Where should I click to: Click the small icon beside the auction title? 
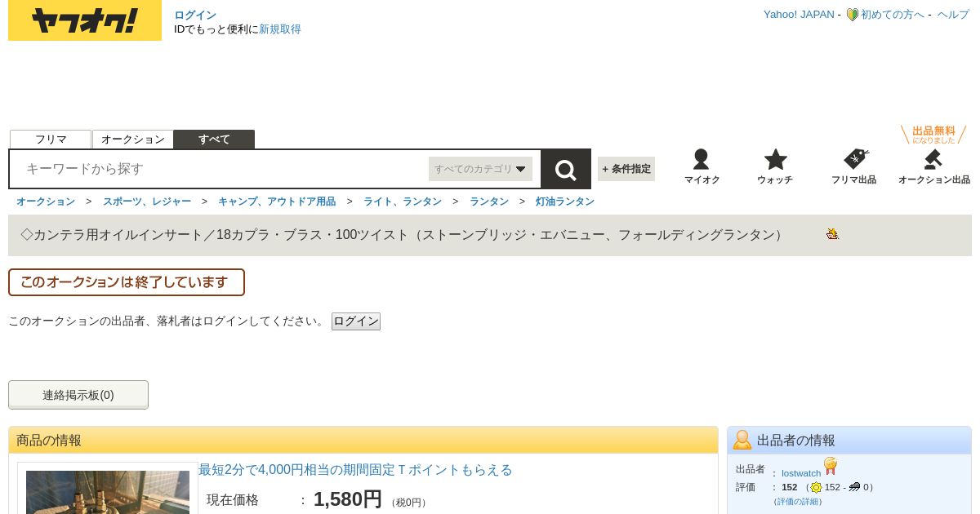point(832,234)
